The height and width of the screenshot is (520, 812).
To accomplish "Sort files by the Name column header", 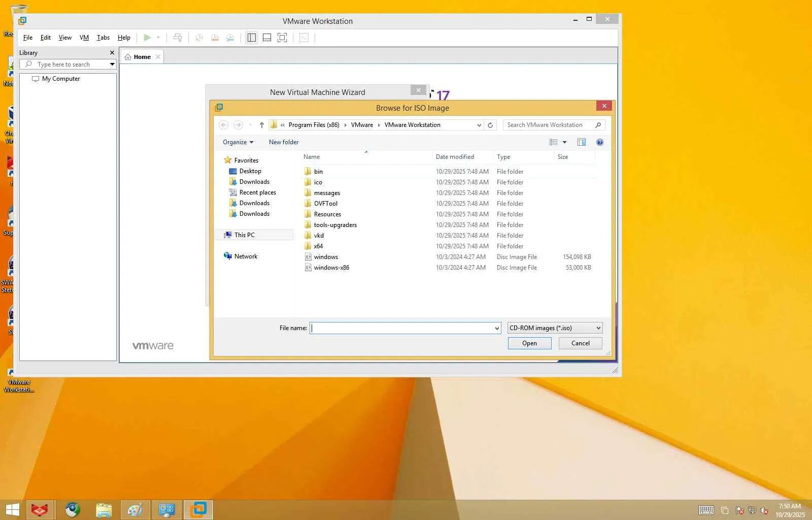I will [x=366, y=157].
